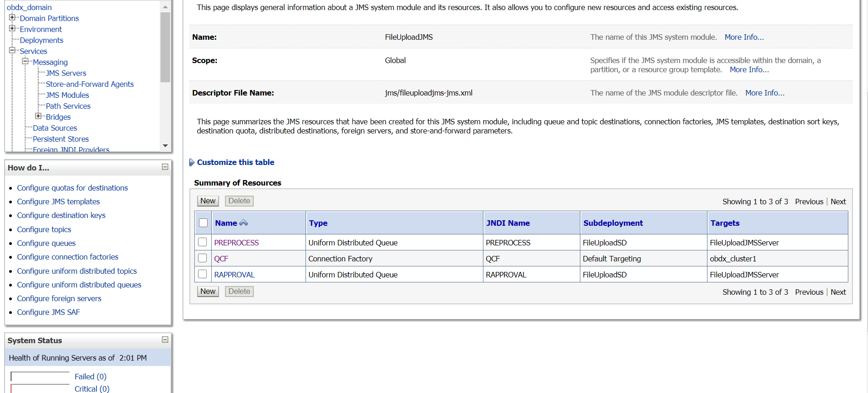Click the Customize this table triangle icon
Screen dimensions: 868x393
pos(192,163)
